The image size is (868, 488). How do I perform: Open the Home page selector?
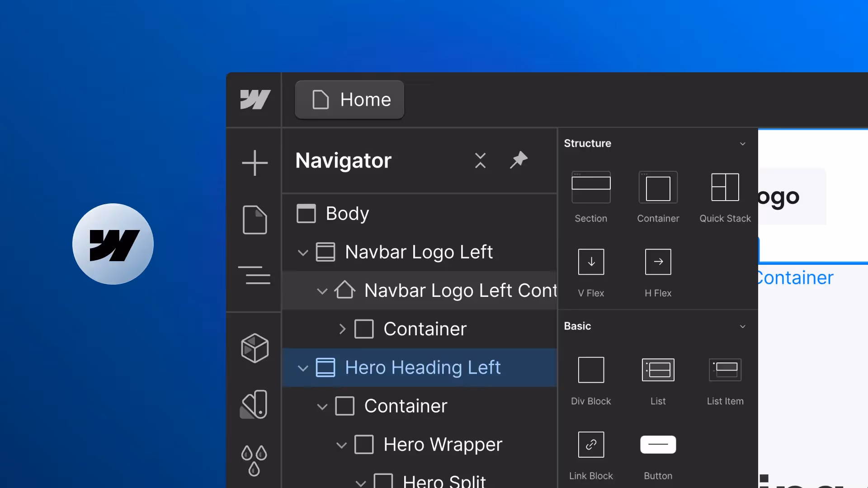click(x=349, y=99)
